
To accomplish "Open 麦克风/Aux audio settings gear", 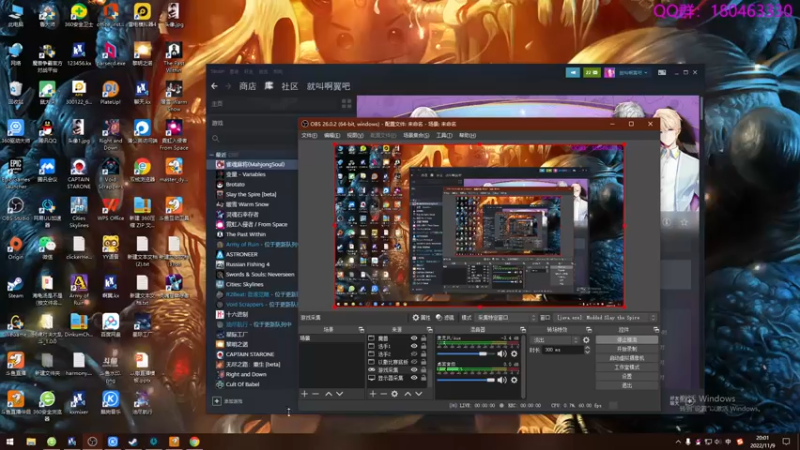I will (x=514, y=354).
